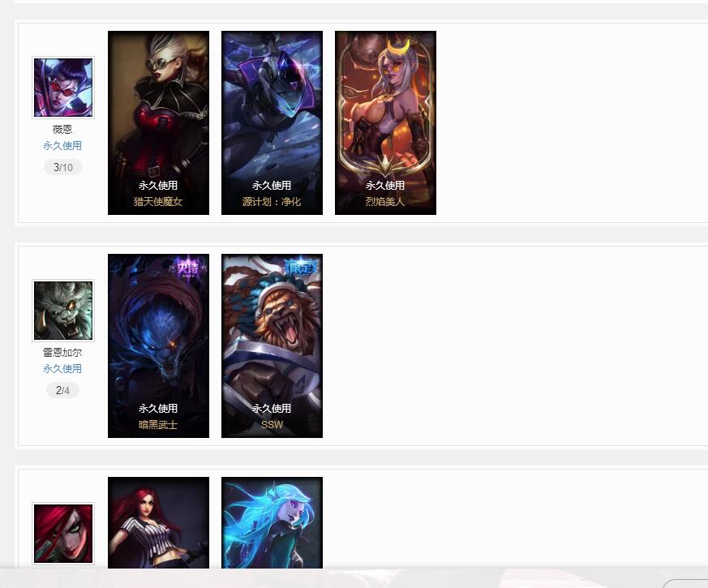Screen dimensions: 708x588
Task: Open the SSW Rengar skin card
Action: [x=272, y=346]
